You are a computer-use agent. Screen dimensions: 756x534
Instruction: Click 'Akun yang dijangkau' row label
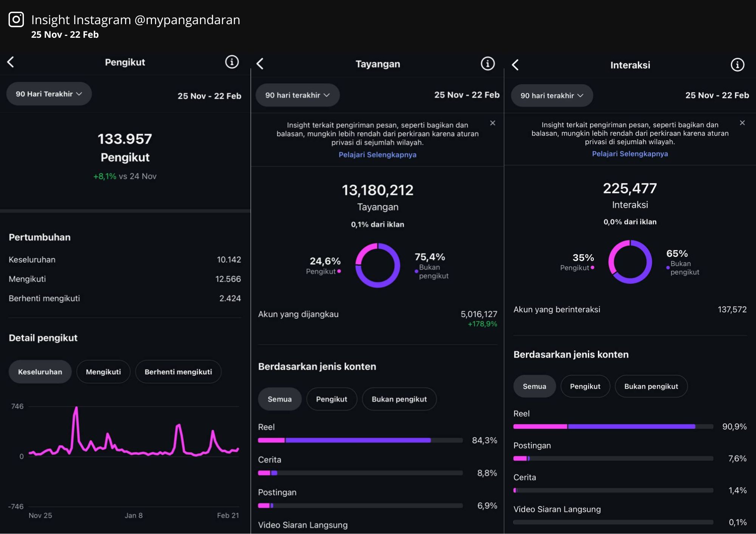298,314
